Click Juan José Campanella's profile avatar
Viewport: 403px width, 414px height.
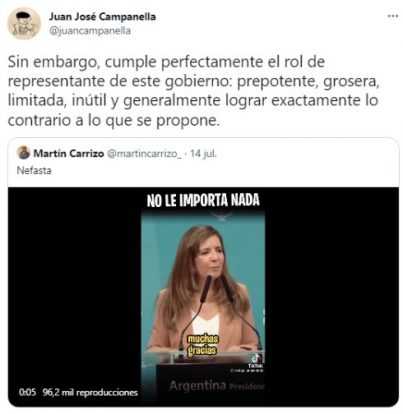point(24,24)
